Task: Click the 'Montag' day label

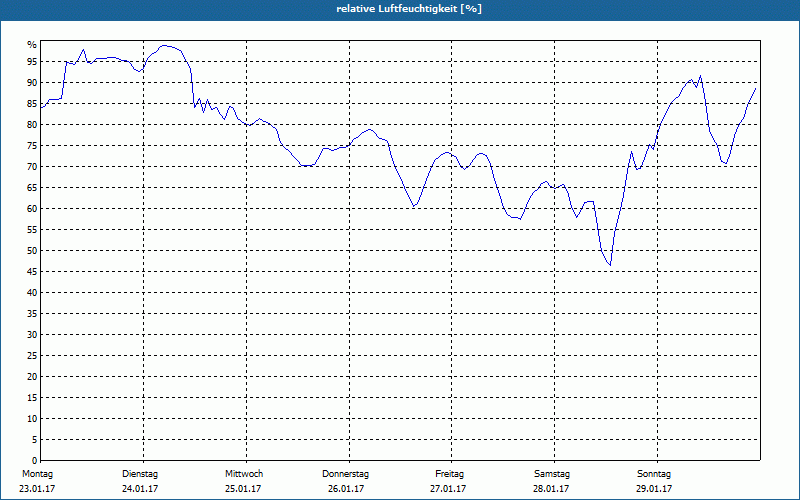Action: point(37,474)
